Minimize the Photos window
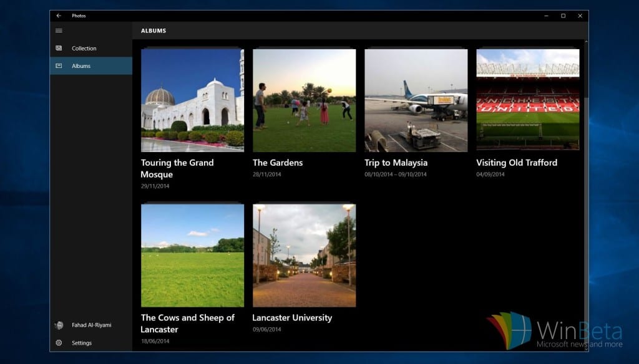Screen dimensions: 639x364 546,16
